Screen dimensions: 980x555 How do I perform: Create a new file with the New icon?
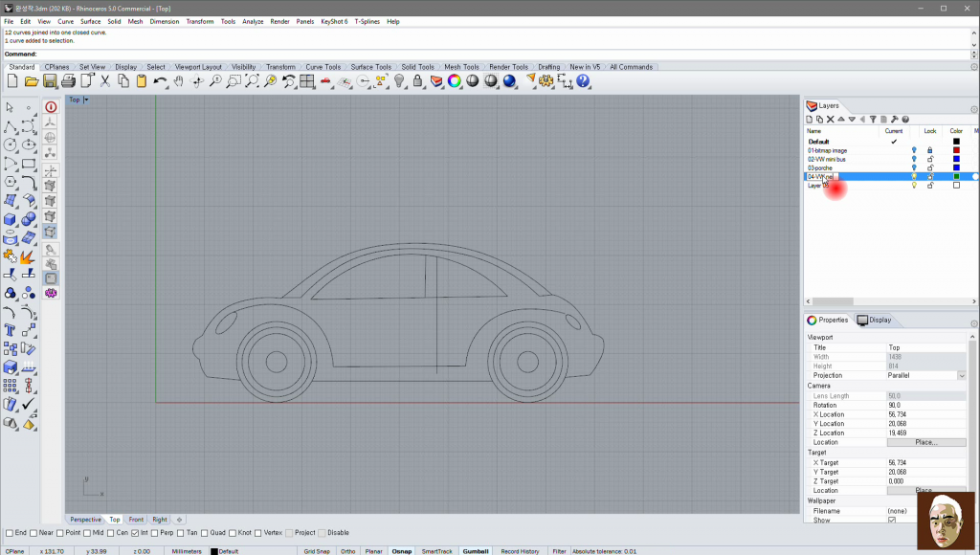[x=12, y=81]
